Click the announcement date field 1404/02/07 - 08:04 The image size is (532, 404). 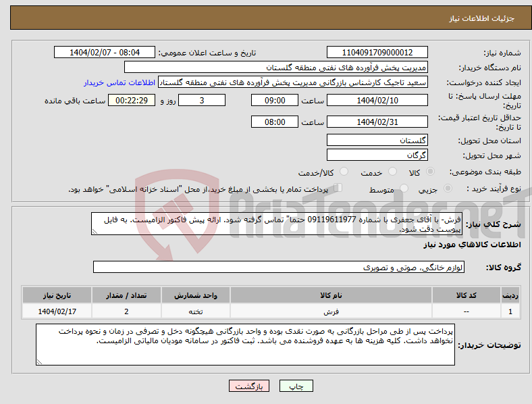[x=105, y=52]
